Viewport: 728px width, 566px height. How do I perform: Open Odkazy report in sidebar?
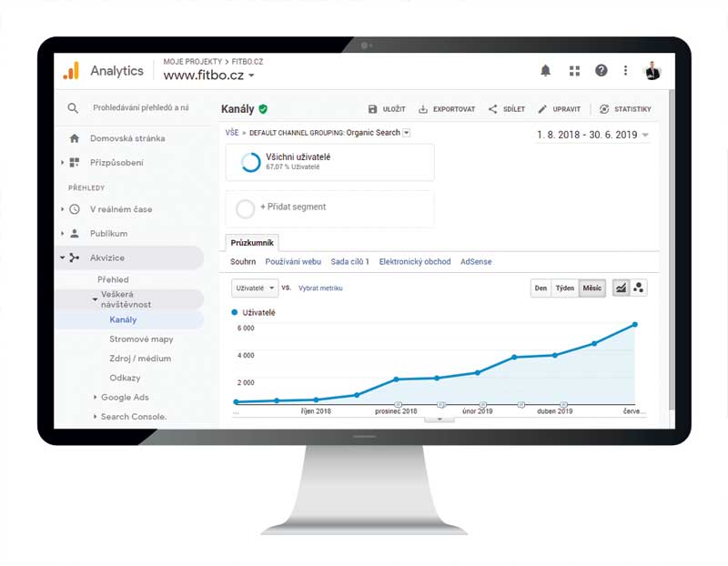(x=125, y=378)
